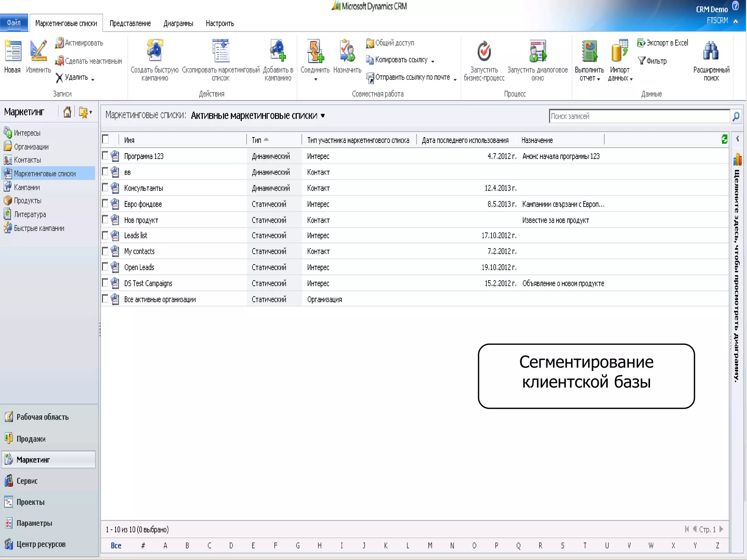This screenshot has width=747, height=560.
Task: Click Запустить бизнес-процесс icon
Action: (484, 51)
